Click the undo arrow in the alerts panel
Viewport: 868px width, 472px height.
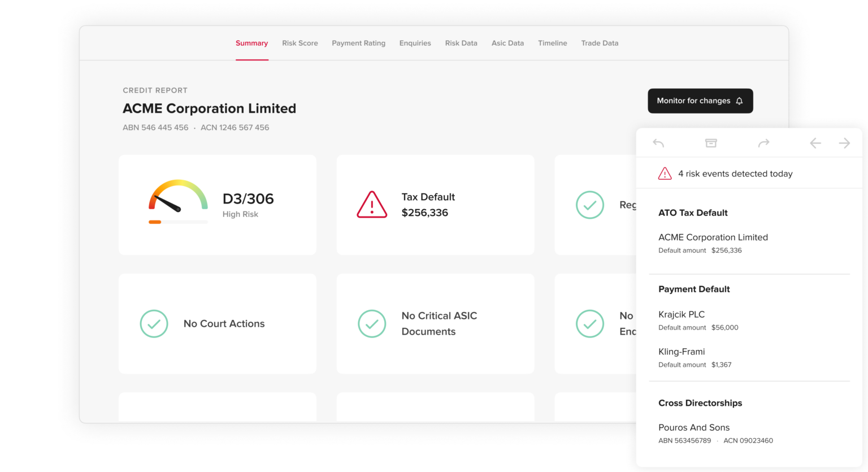tap(658, 143)
